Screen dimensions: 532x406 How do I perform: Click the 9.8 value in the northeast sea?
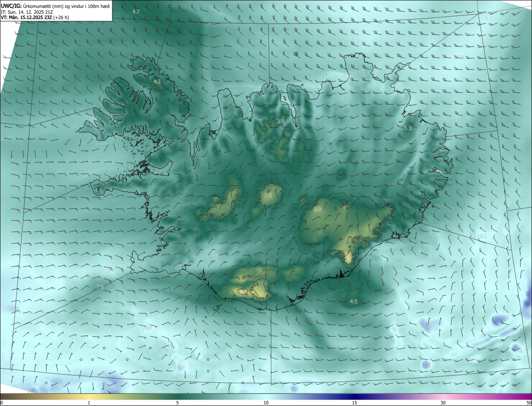[x=461, y=57]
